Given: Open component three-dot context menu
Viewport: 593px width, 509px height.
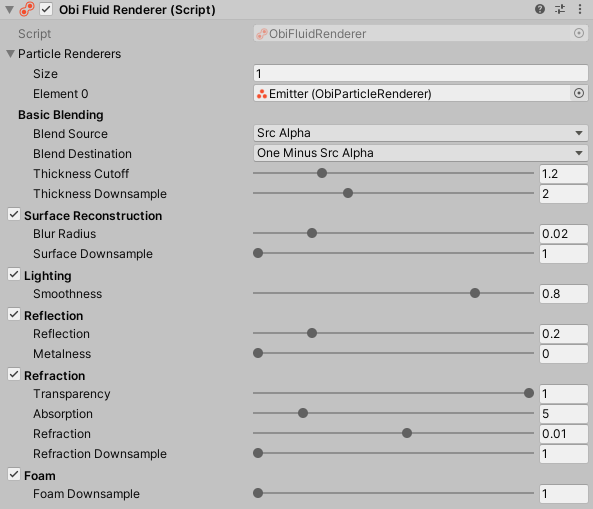Looking at the screenshot, I should point(580,9).
